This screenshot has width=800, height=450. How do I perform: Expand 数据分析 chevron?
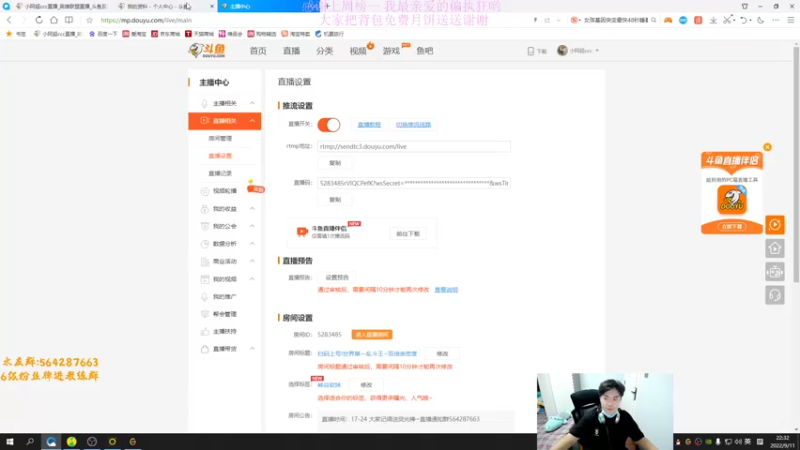pyautogui.click(x=252, y=244)
